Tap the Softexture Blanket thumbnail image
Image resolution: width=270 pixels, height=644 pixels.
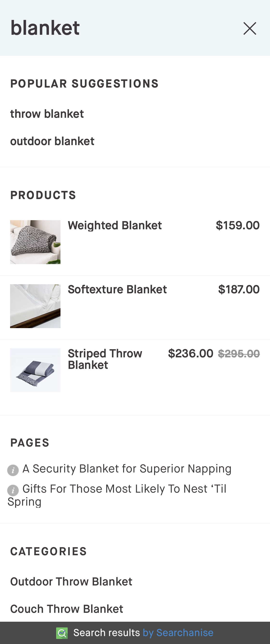click(35, 306)
